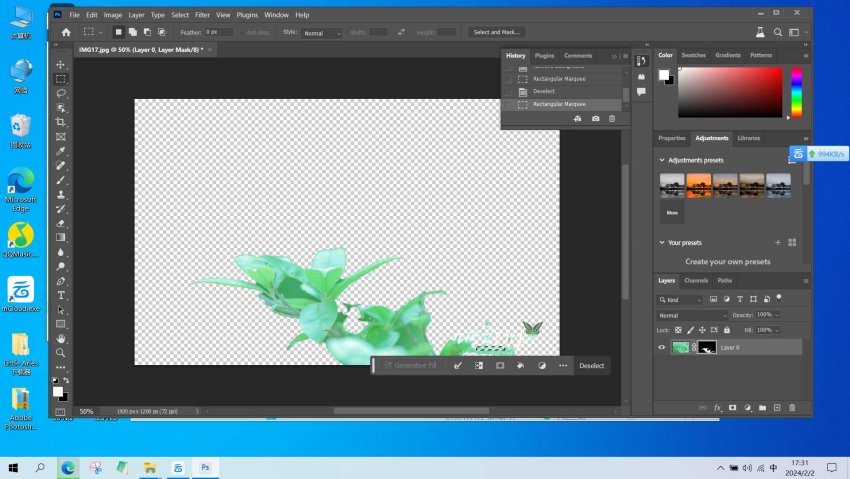
Task: Select the Clone Stamp tool
Action: (x=61, y=195)
